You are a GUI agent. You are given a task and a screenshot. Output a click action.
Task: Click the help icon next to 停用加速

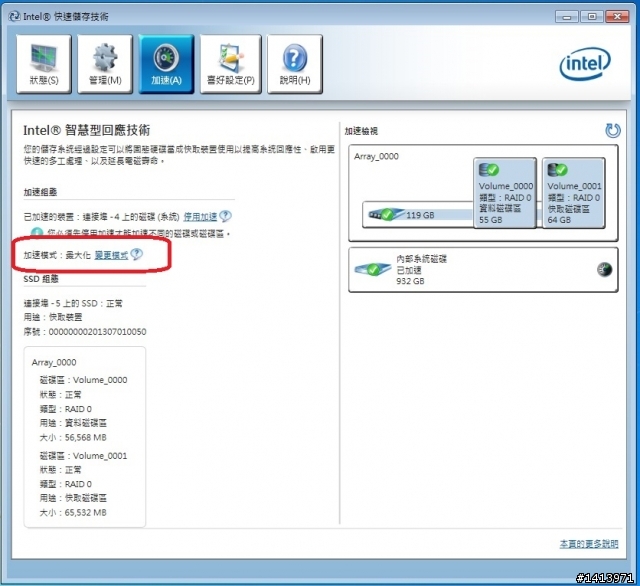(x=225, y=216)
